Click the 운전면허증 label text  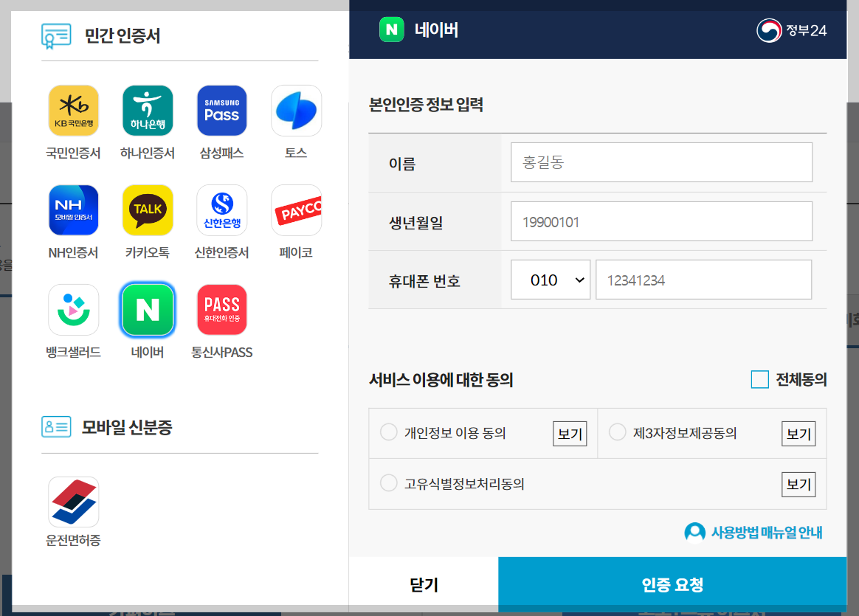pos(73,541)
